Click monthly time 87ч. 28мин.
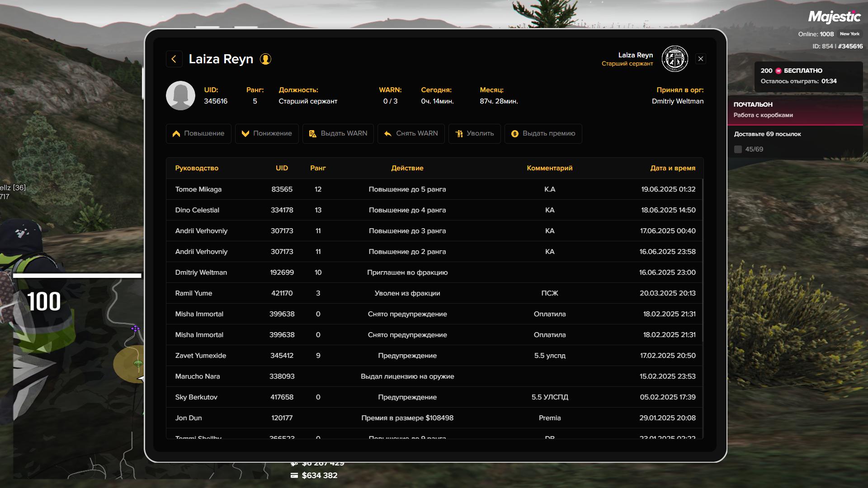Image resolution: width=868 pixels, height=488 pixels. (499, 101)
